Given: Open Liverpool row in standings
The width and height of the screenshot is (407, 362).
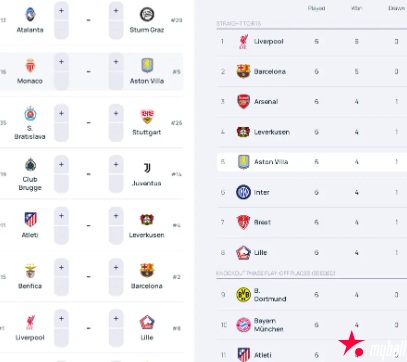Looking at the screenshot, I should [x=312, y=42].
